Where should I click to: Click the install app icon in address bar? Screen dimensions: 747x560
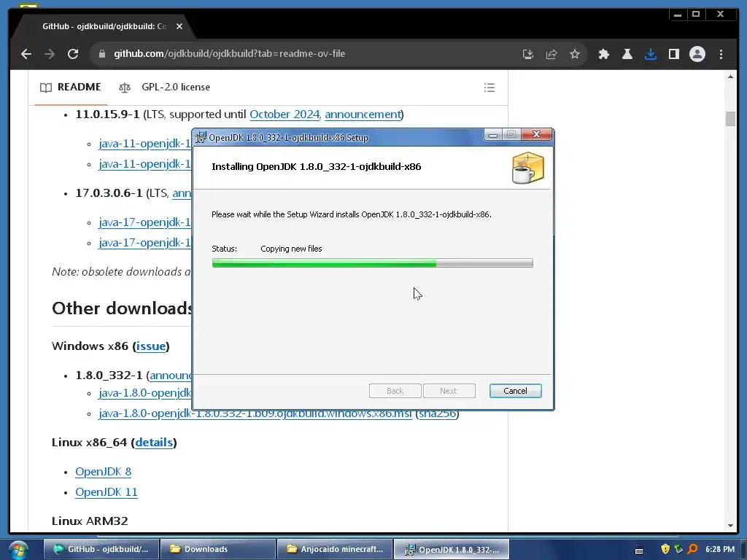[528, 54]
